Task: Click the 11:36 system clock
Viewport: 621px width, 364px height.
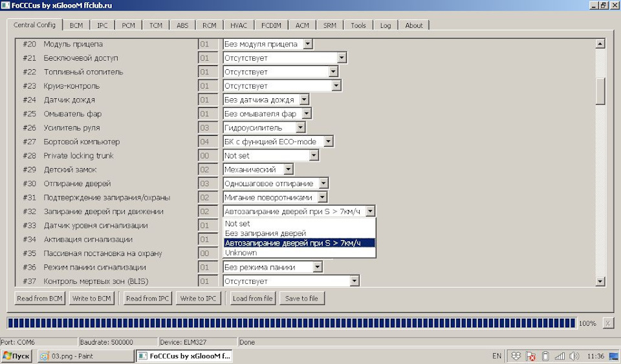Action: click(595, 356)
